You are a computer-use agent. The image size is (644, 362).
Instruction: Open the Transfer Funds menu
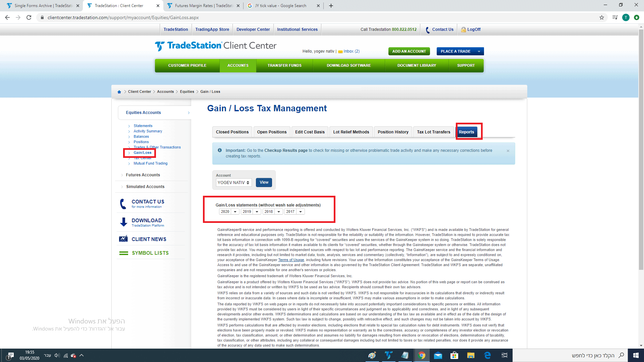click(x=284, y=66)
